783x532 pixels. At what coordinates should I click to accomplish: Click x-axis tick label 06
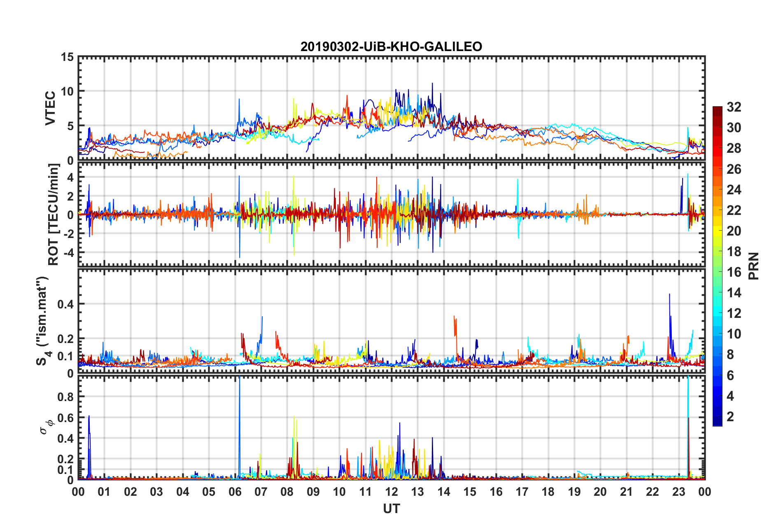(235, 492)
